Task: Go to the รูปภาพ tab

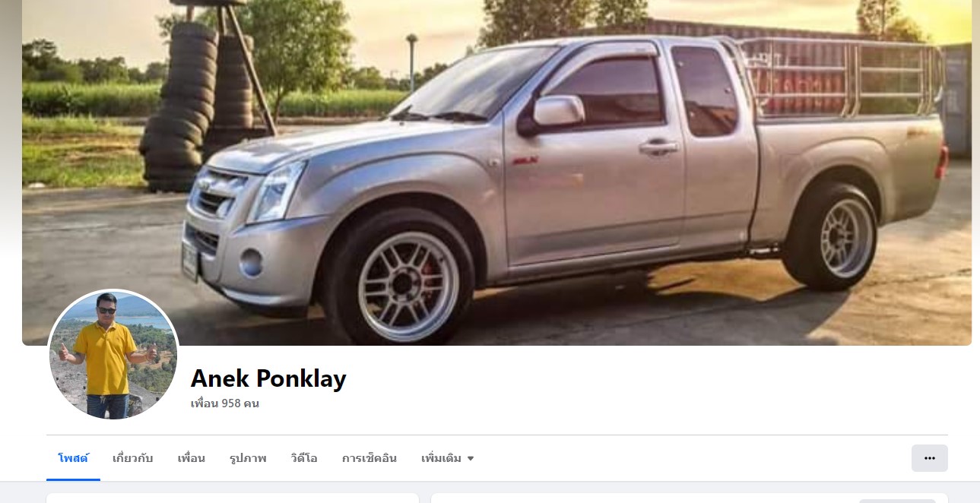Action: point(248,458)
